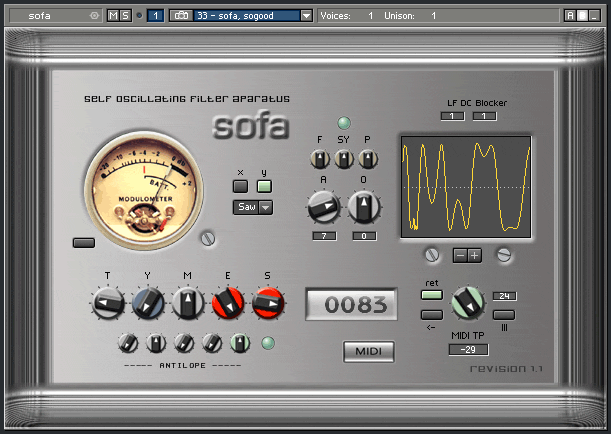
Task: Adjust the P knob
Action: 368,159
